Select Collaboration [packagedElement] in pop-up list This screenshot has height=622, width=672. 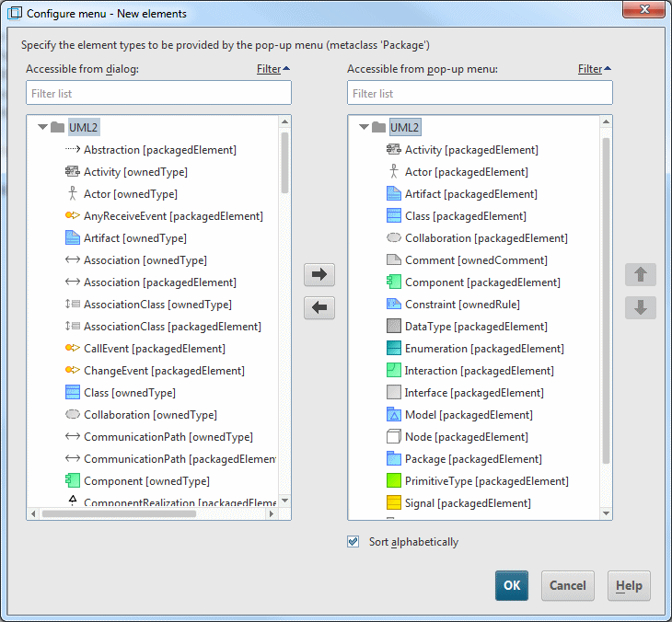(486, 238)
